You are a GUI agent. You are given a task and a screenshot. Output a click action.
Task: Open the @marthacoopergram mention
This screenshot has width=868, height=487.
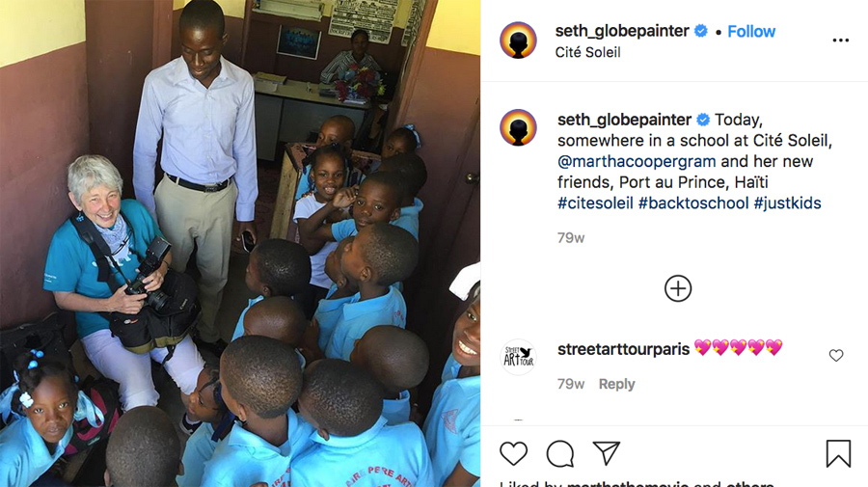(637, 161)
